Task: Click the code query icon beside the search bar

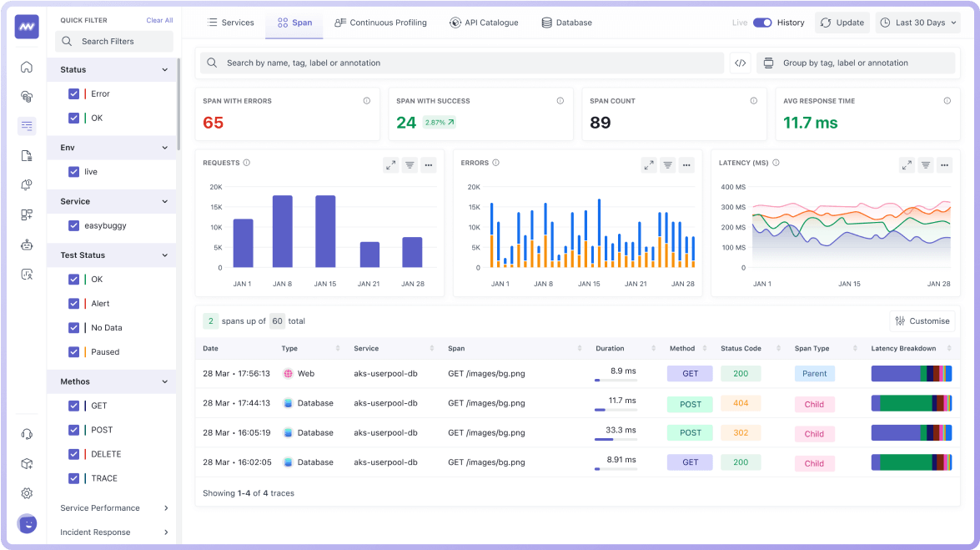Action: click(740, 63)
